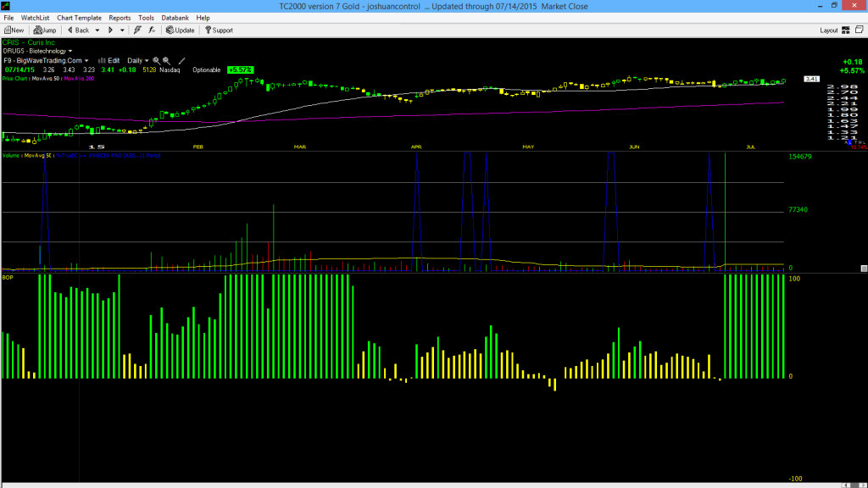Screen dimensions: 868x488
Task: Select the trendline drawing tool
Action: pyautogui.click(x=181, y=61)
